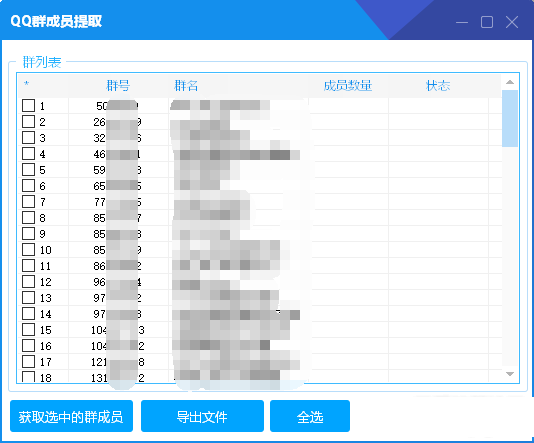
Task: Tick the checkbox for row 13
Action: [x=28, y=298]
